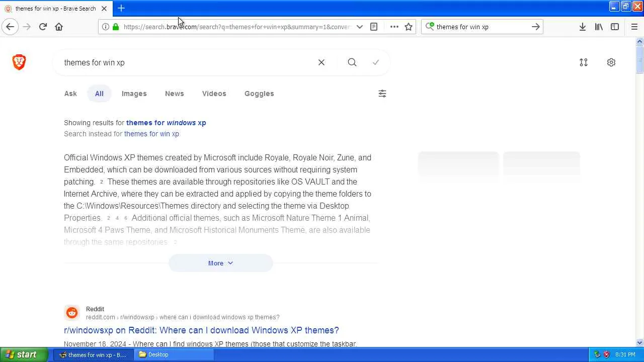The height and width of the screenshot is (362, 644).
Task: Clear the Brave search query
Action: (321, 62)
